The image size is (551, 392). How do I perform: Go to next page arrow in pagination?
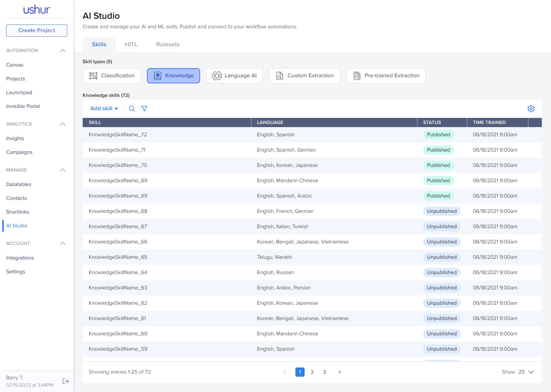tap(339, 372)
